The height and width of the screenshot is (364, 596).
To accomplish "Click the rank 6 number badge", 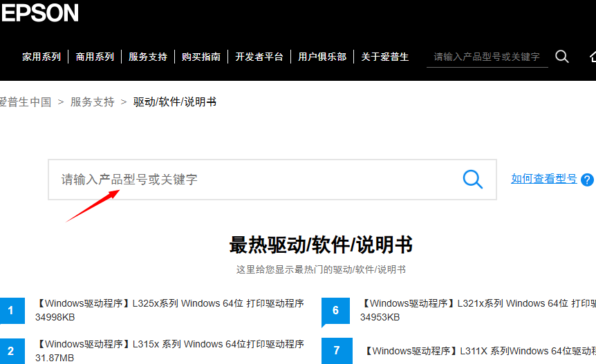I will click(x=335, y=311).
